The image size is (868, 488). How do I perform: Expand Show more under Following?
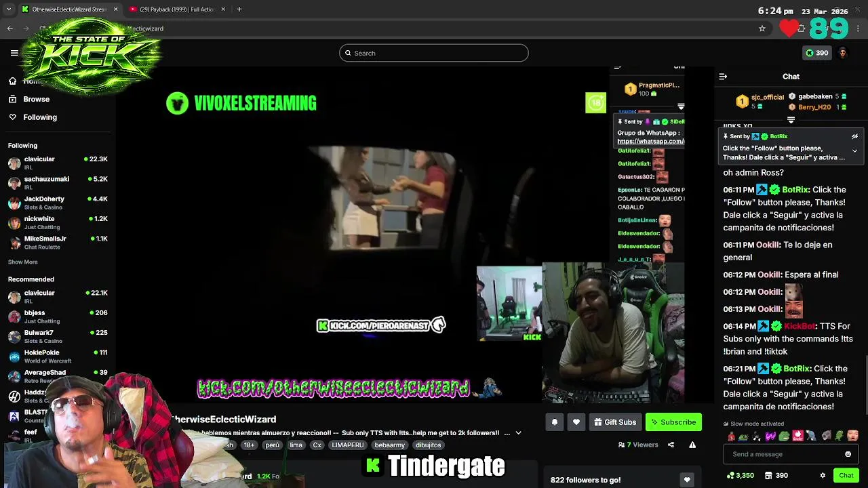click(x=23, y=262)
